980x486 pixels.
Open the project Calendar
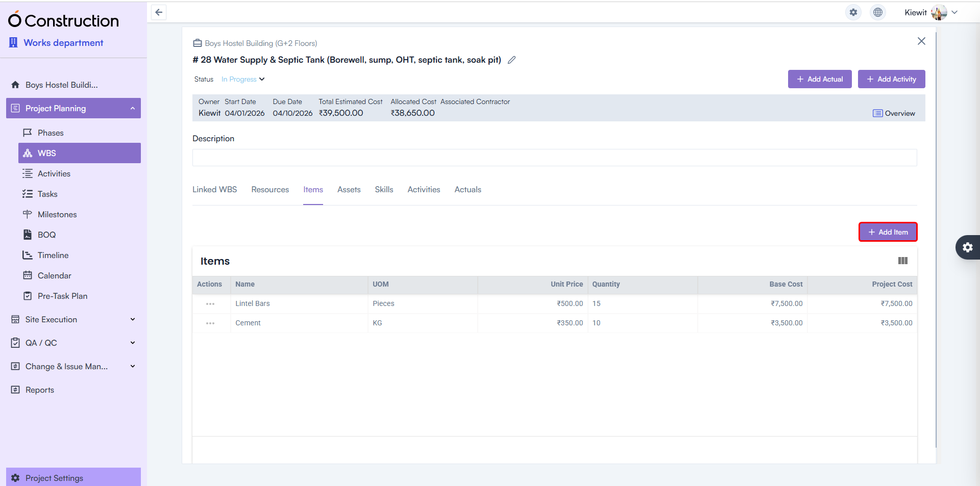54,275
